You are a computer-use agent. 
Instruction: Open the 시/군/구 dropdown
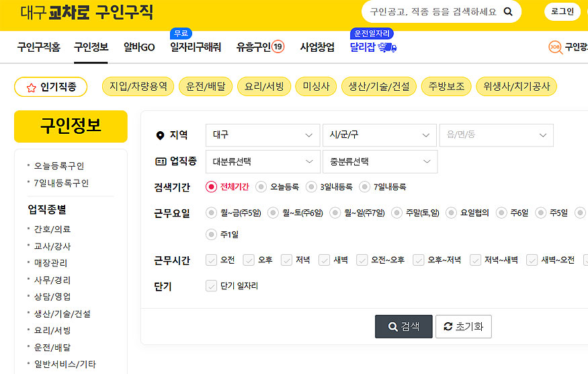point(380,135)
